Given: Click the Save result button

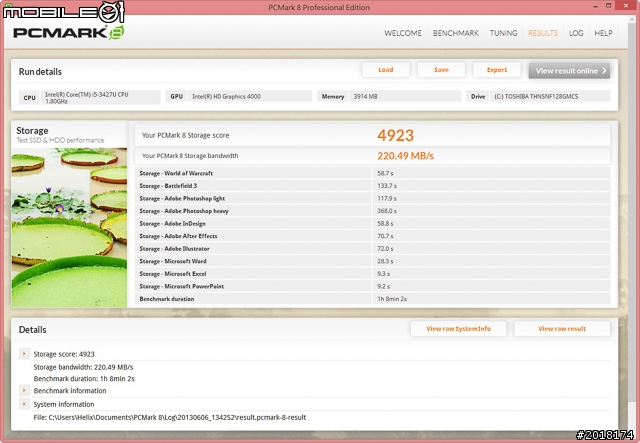Looking at the screenshot, I should click(x=441, y=70).
